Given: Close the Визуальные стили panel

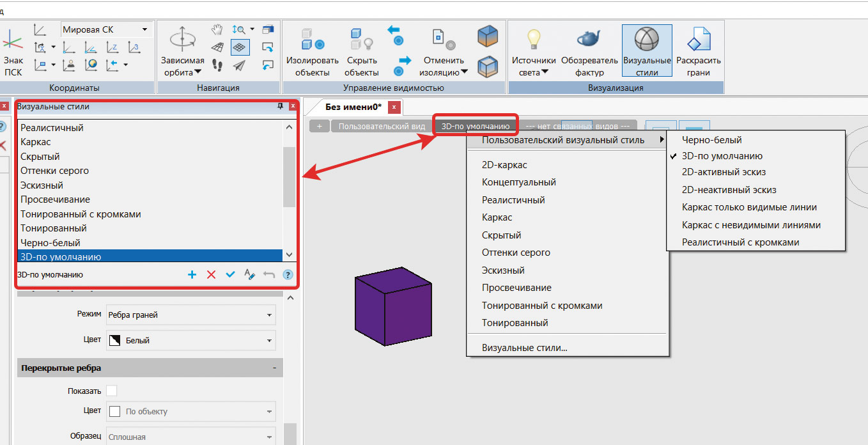Looking at the screenshot, I should coord(293,106).
